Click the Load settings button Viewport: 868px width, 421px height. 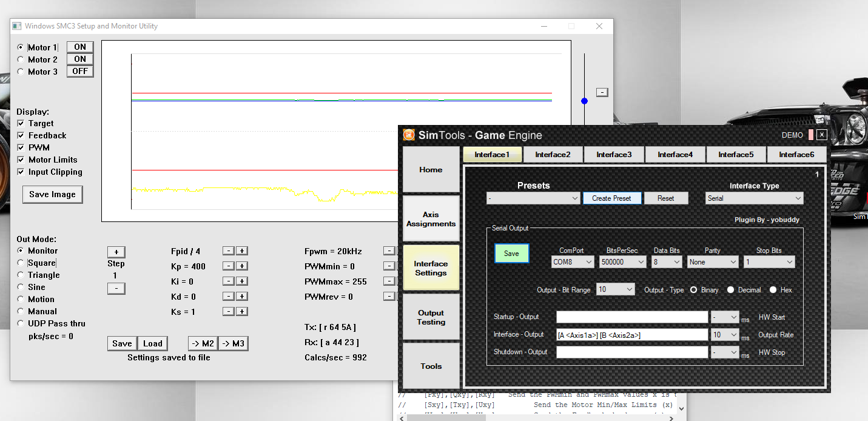(x=153, y=343)
